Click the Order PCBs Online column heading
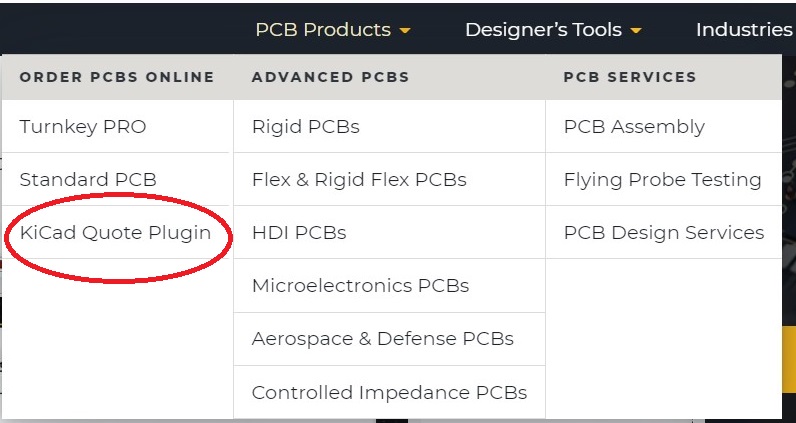Screen dimensions: 796x423 point(117,77)
